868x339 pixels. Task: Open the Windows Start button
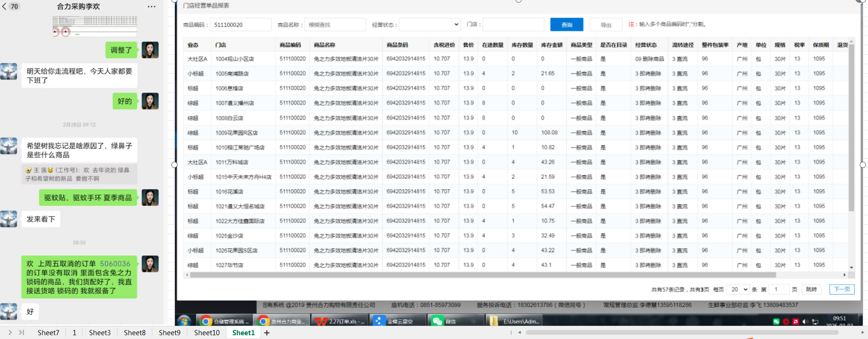[x=184, y=321]
